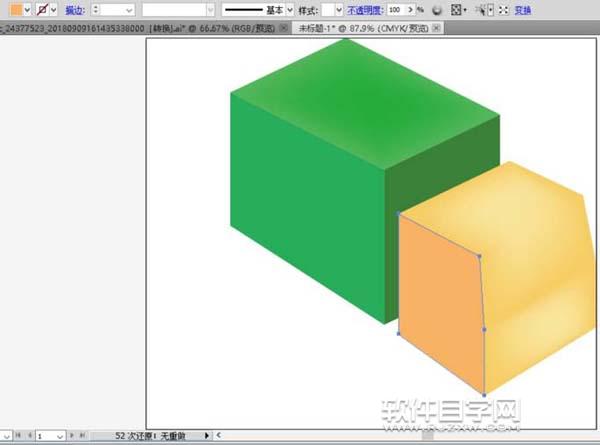This screenshot has height=445, width=600.
Task: Click the orange fill color swatch
Action: 16,10
